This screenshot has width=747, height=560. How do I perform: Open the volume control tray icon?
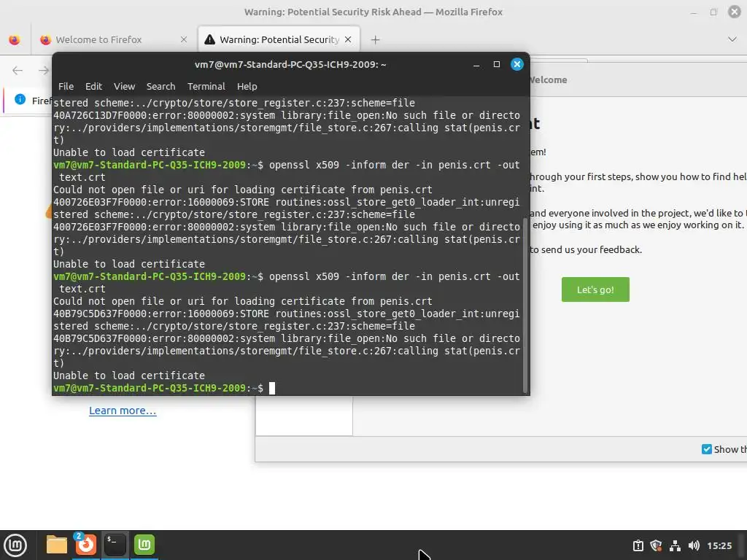[694, 545]
